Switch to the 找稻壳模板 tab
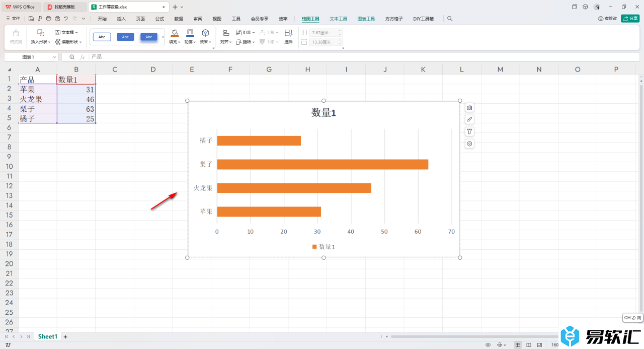 click(x=64, y=7)
